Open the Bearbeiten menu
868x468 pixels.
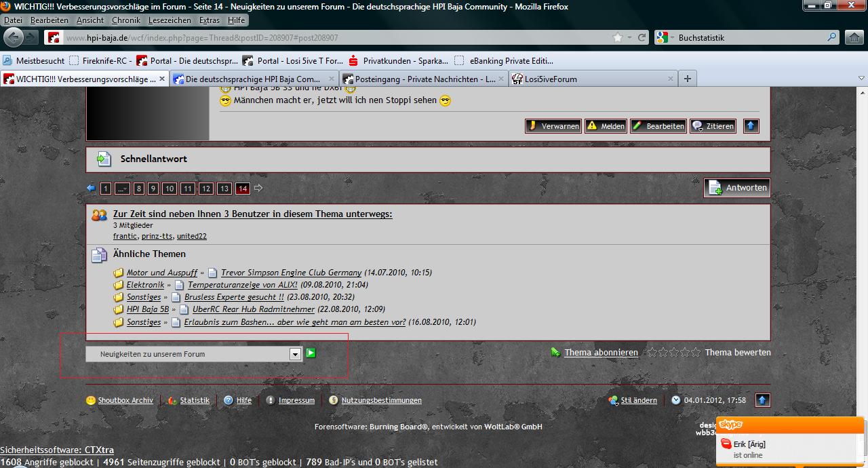tap(50, 20)
